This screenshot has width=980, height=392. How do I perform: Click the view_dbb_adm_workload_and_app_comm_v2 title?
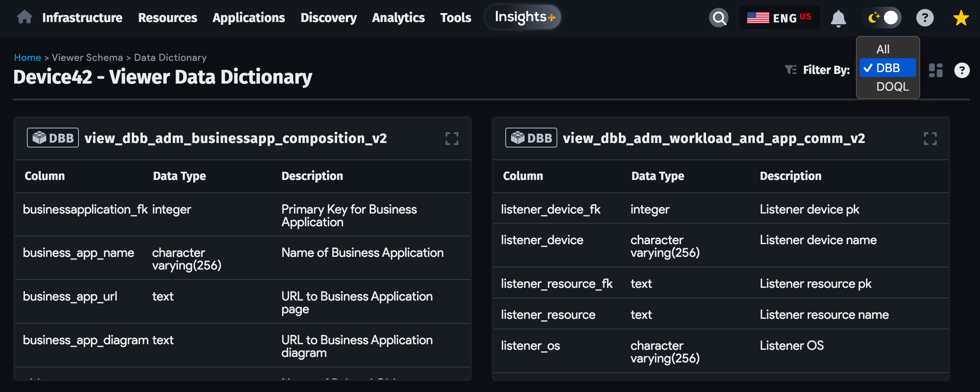coord(714,138)
